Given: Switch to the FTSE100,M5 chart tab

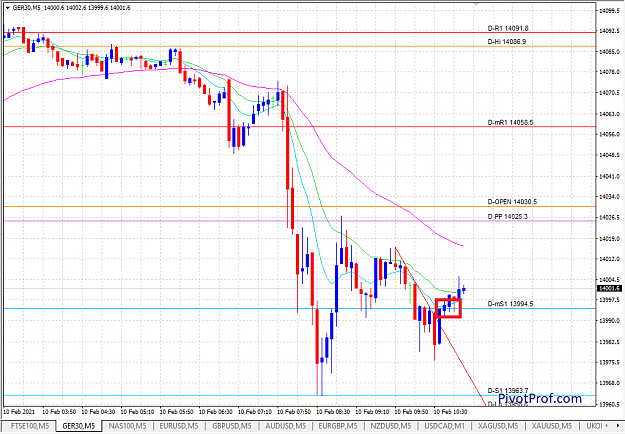Looking at the screenshot, I should [x=30, y=426].
